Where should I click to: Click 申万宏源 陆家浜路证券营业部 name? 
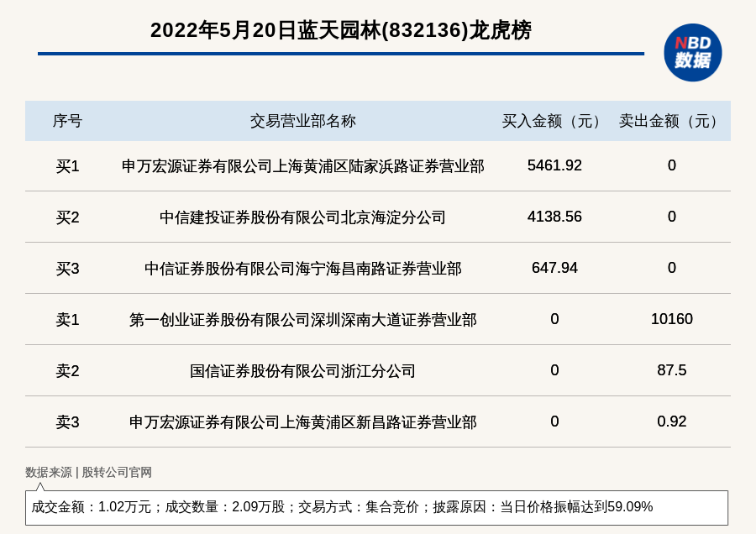coord(302,166)
